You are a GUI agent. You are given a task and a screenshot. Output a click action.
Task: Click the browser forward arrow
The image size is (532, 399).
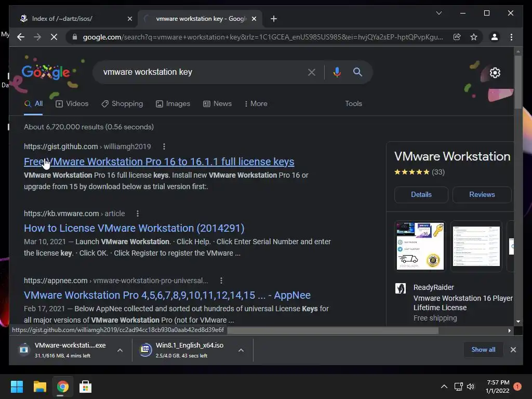37,37
